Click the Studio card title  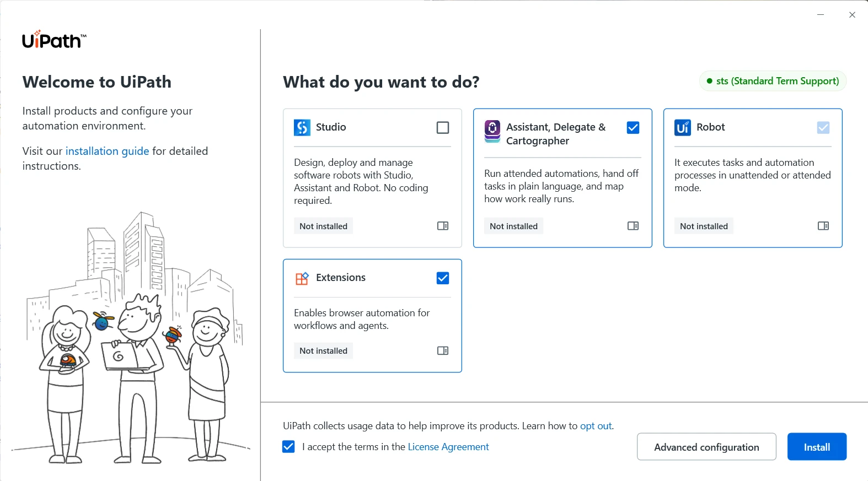[331, 127]
